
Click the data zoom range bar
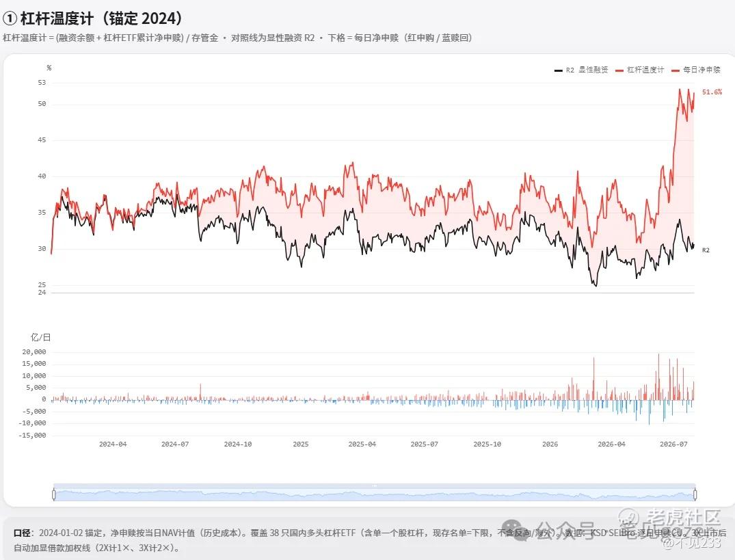pos(374,492)
